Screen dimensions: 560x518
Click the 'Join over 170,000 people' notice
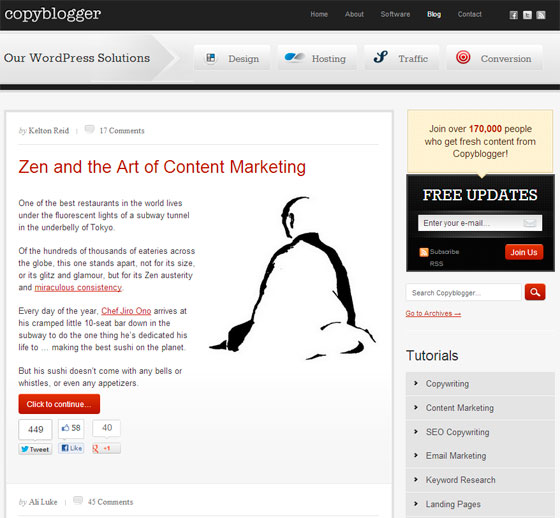(x=480, y=141)
